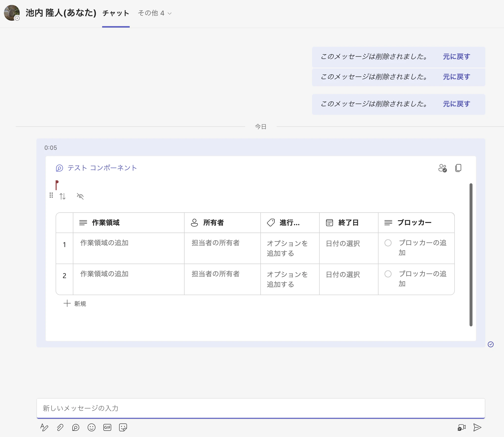Click the calendar icon in the 終了日 header

click(330, 223)
